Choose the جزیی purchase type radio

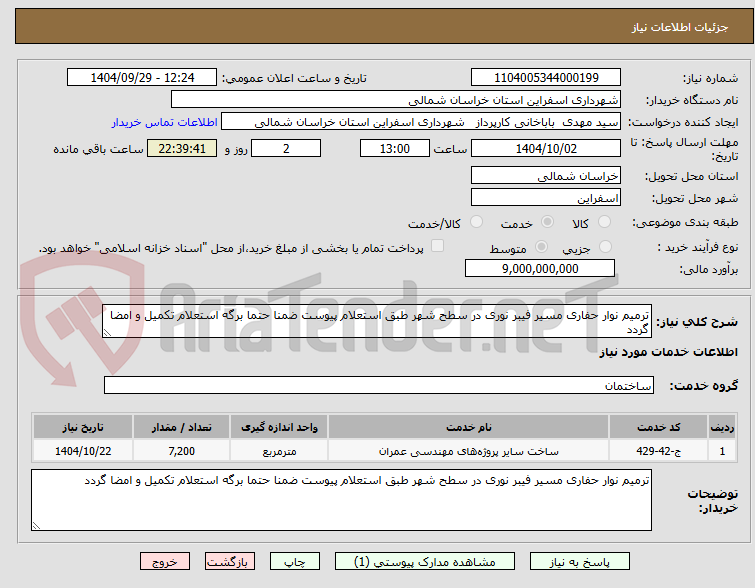tap(605, 247)
